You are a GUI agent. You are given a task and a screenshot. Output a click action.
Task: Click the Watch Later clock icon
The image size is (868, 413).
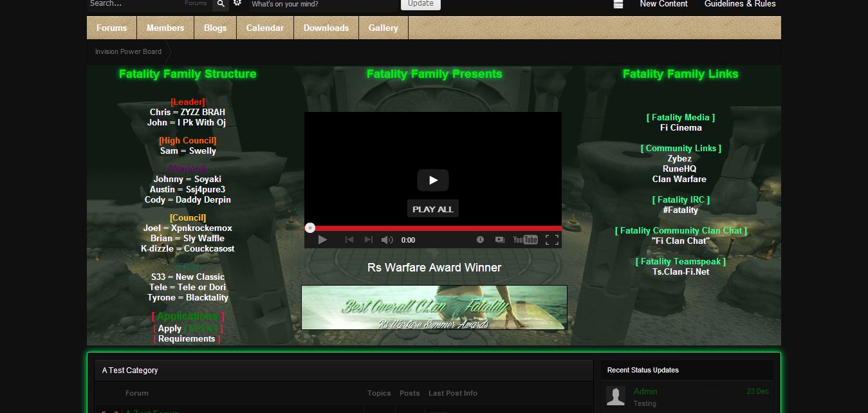[480, 240]
